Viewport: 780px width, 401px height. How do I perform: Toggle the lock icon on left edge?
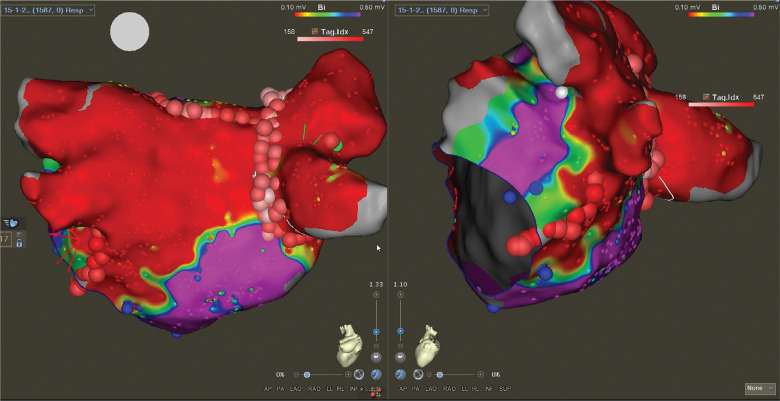(19, 243)
